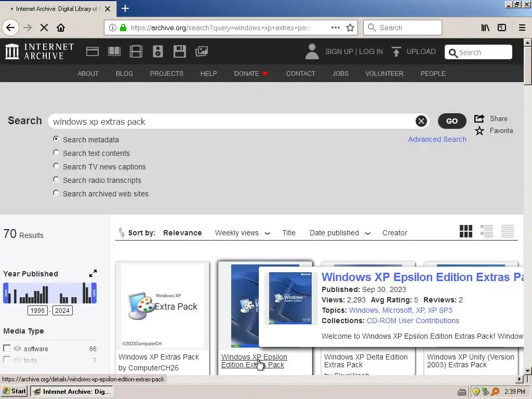532x399 pixels.
Task: Open the CD-ROM User Contributions collection link
Action: click(413, 321)
